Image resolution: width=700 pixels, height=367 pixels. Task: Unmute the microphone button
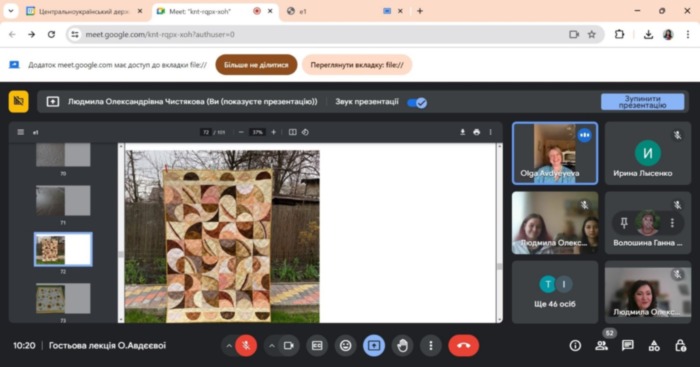246,346
